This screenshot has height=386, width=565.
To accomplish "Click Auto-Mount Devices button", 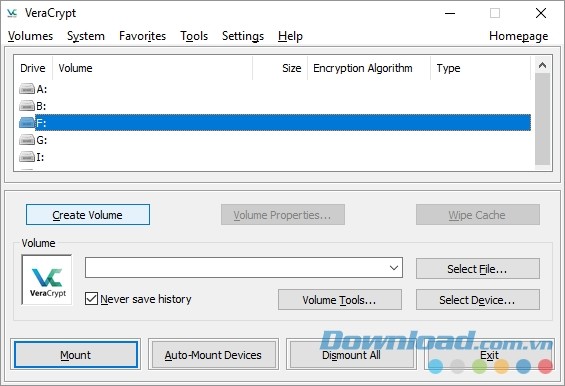I will 213,355.
